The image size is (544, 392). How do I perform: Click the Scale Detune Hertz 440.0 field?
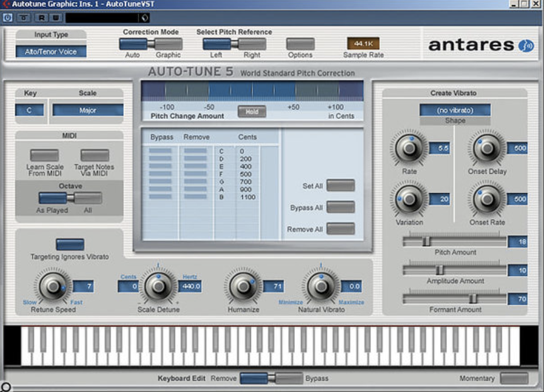[x=190, y=286]
